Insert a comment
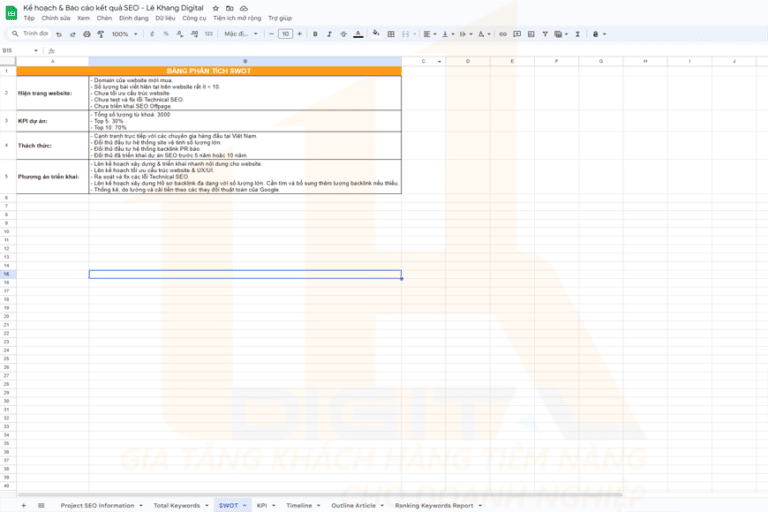Screen dimensions: 768x512 coord(517,34)
